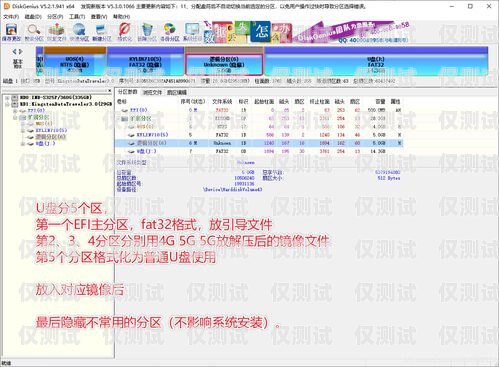Go to the previous disk with the left arrow

pos(14,52)
